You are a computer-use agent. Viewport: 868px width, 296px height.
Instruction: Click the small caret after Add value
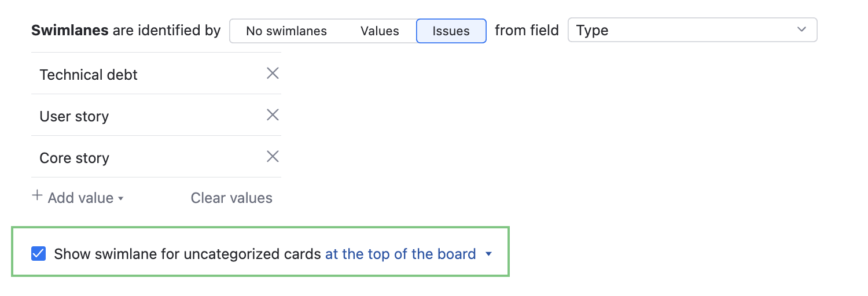click(x=121, y=198)
